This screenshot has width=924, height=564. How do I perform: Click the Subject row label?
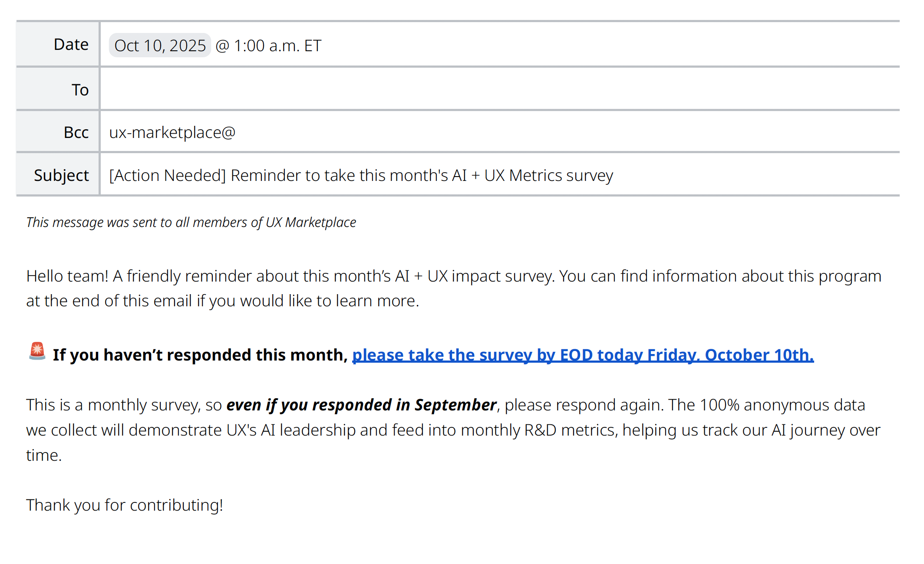[61, 176]
